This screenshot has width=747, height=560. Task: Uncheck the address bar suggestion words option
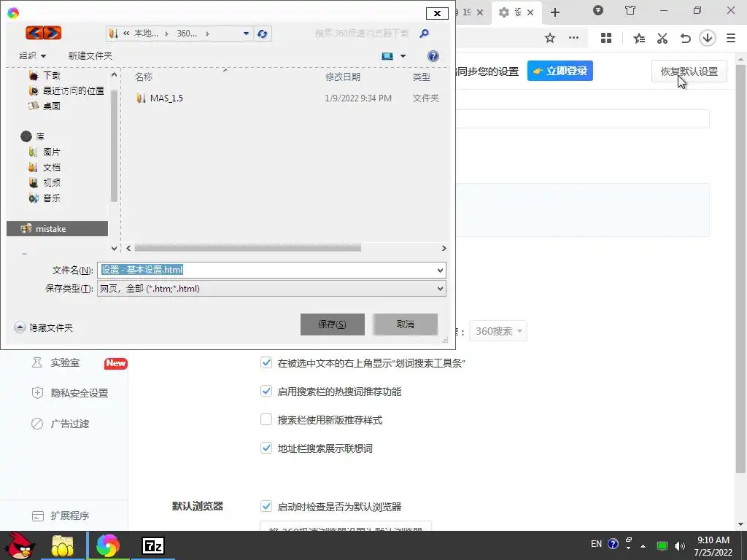[266, 448]
